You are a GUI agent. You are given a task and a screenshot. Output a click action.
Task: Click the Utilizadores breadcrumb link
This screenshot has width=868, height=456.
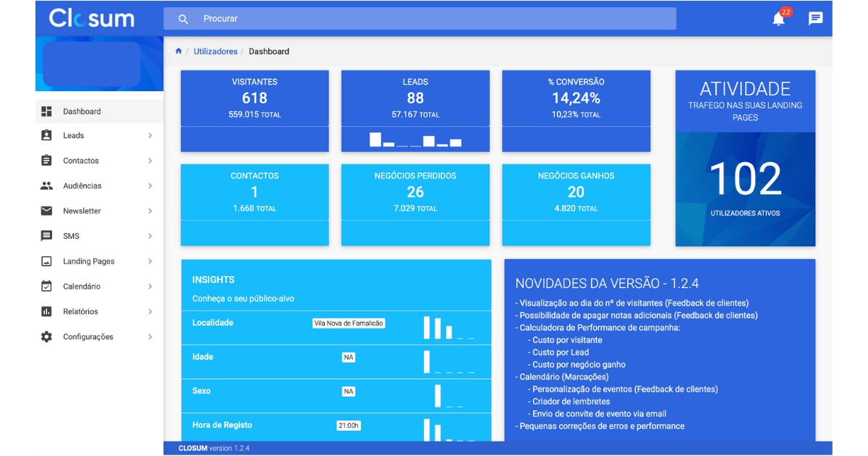click(216, 51)
